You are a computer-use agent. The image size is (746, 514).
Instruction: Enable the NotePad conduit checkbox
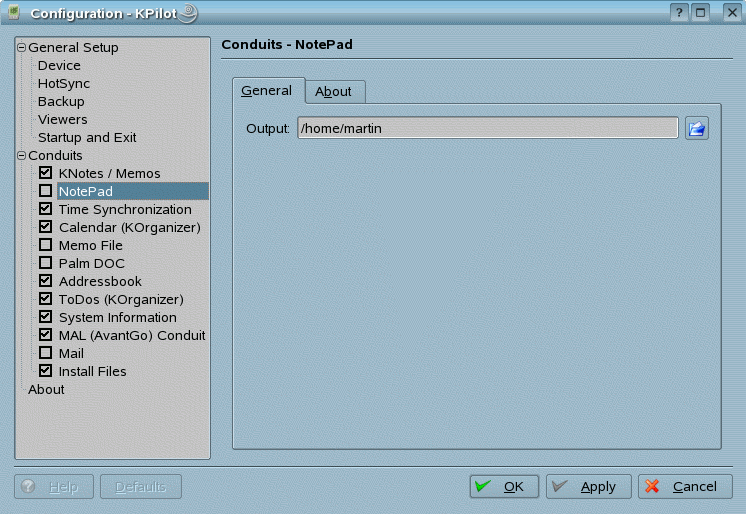[x=46, y=191]
